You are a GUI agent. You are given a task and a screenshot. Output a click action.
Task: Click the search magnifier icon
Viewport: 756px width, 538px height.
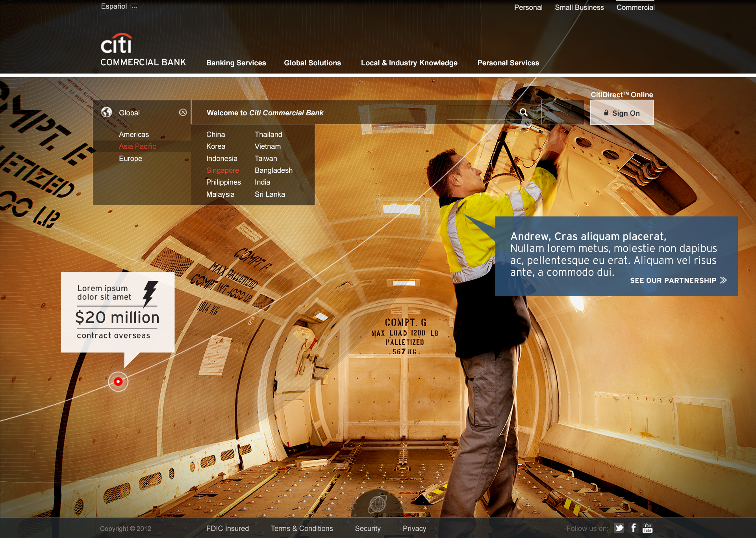(523, 113)
